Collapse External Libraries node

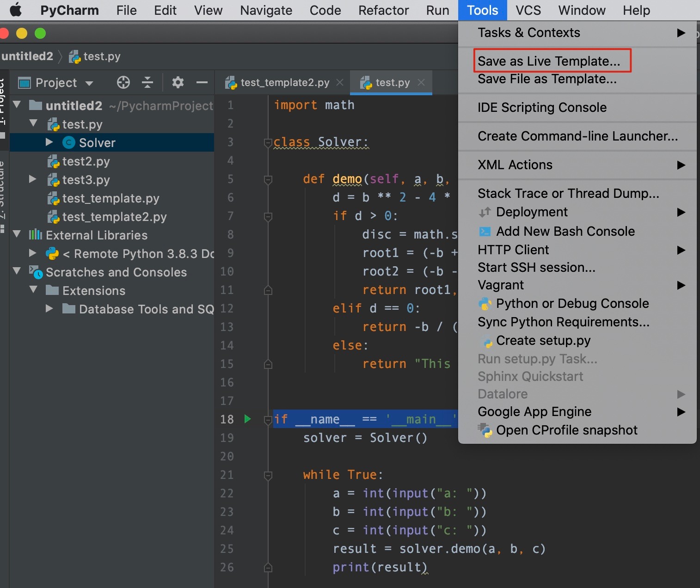[17, 234]
